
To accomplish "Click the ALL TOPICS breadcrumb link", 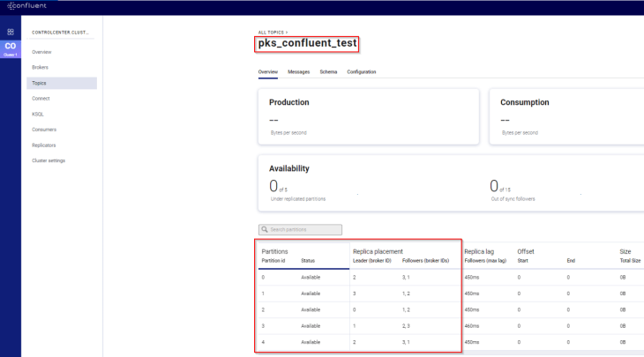I will [x=272, y=32].
